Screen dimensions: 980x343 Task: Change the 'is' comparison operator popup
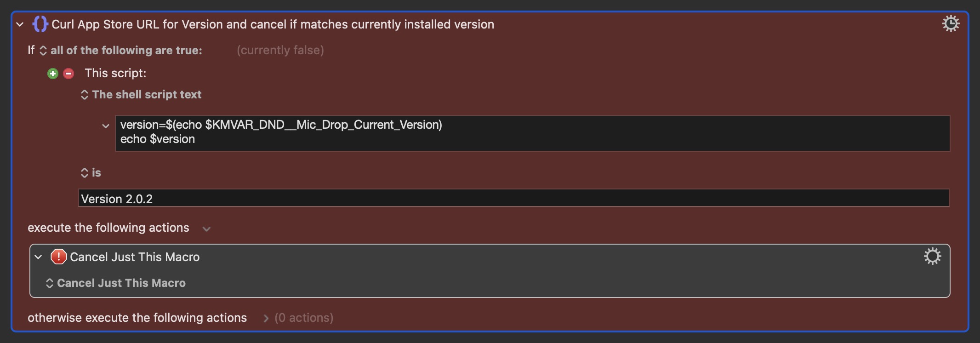pyautogui.click(x=91, y=173)
